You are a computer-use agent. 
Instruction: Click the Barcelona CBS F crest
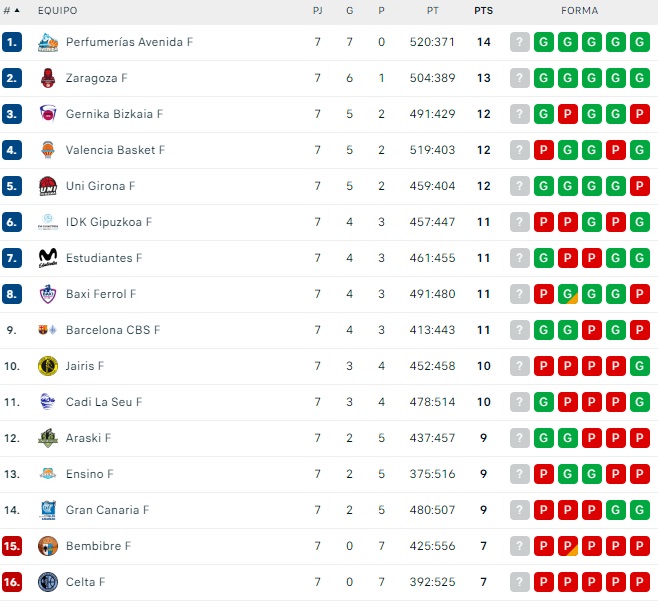(x=48, y=330)
